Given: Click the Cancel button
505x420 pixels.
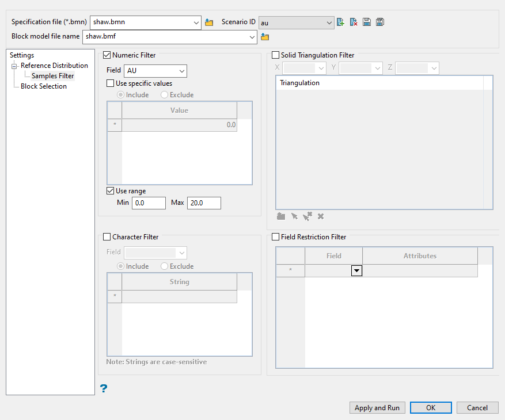Looking at the screenshot, I should pos(477,408).
